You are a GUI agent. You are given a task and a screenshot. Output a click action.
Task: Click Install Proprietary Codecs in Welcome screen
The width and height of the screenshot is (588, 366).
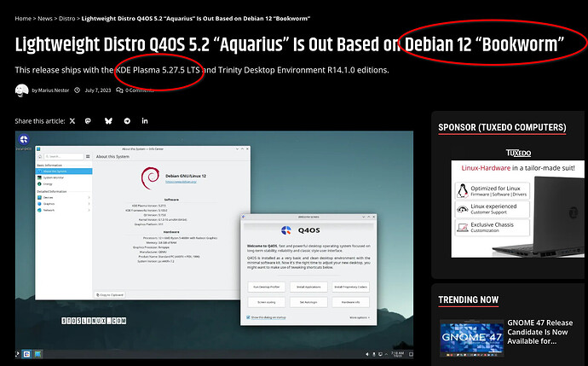click(x=350, y=287)
